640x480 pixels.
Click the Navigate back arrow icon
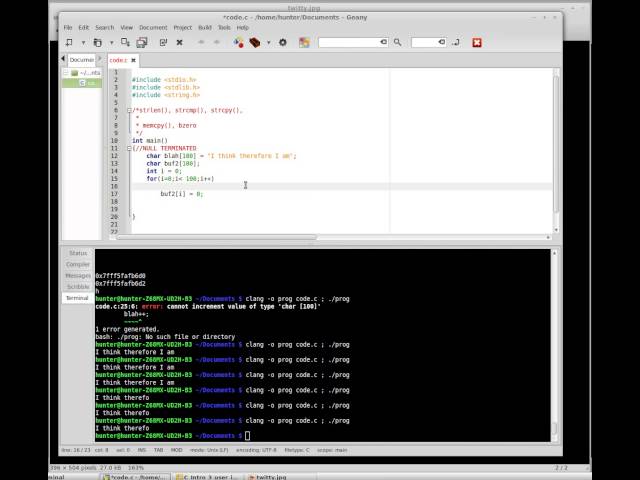(x=201, y=42)
